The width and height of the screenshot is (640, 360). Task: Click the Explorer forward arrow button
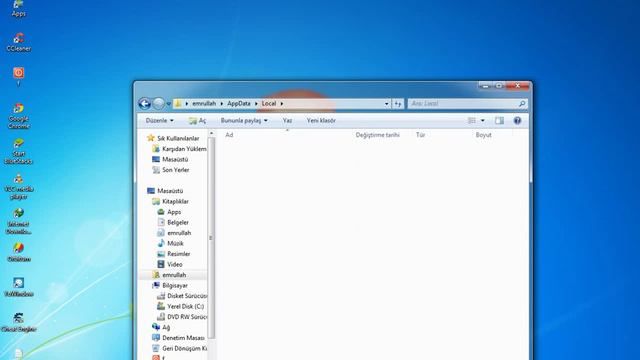(159, 104)
